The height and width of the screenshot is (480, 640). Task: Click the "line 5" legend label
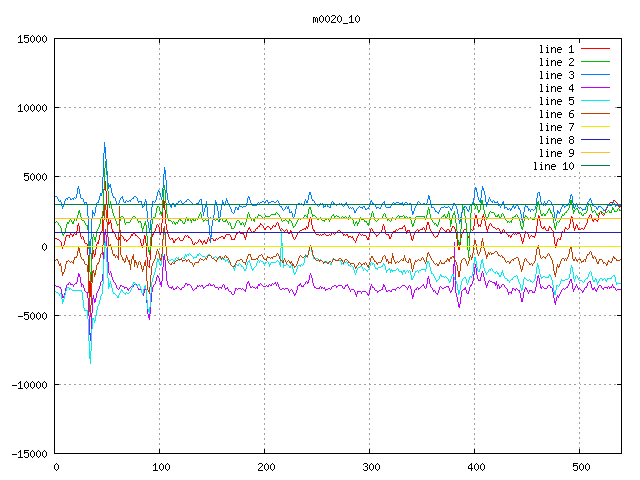[557, 101]
